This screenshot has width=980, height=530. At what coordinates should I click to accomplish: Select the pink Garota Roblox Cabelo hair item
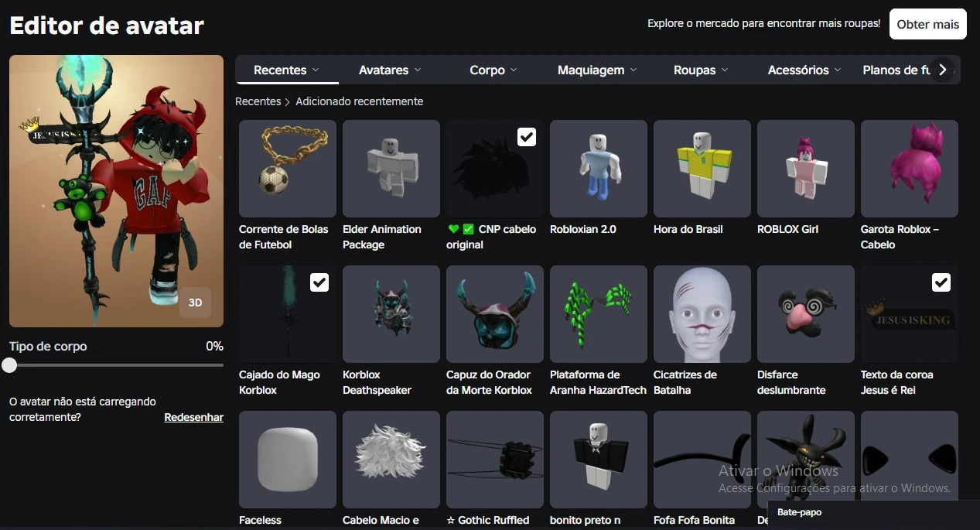coord(909,168)
